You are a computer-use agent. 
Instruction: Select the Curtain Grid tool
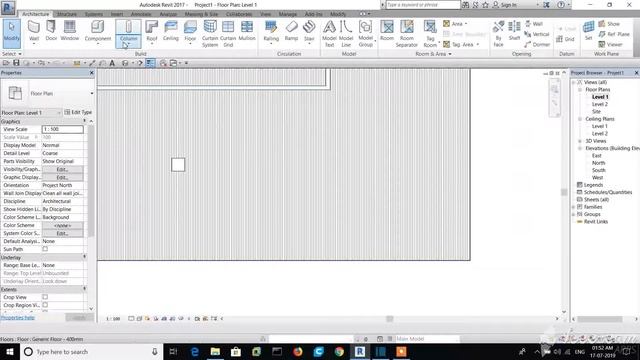click(x=228, y=33)
